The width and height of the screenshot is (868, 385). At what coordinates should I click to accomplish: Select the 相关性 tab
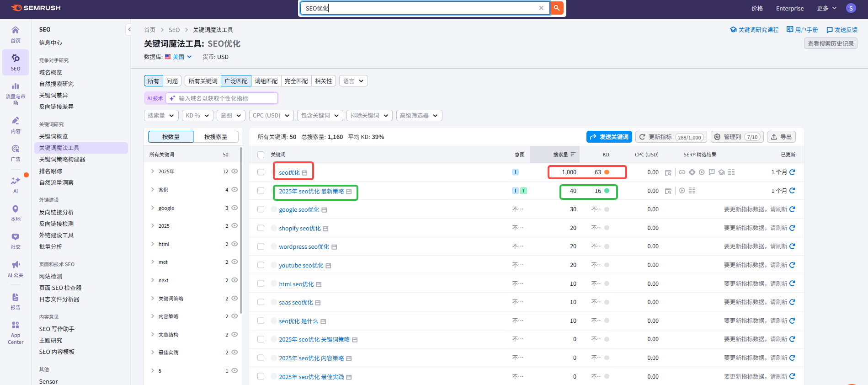(324, 81)
